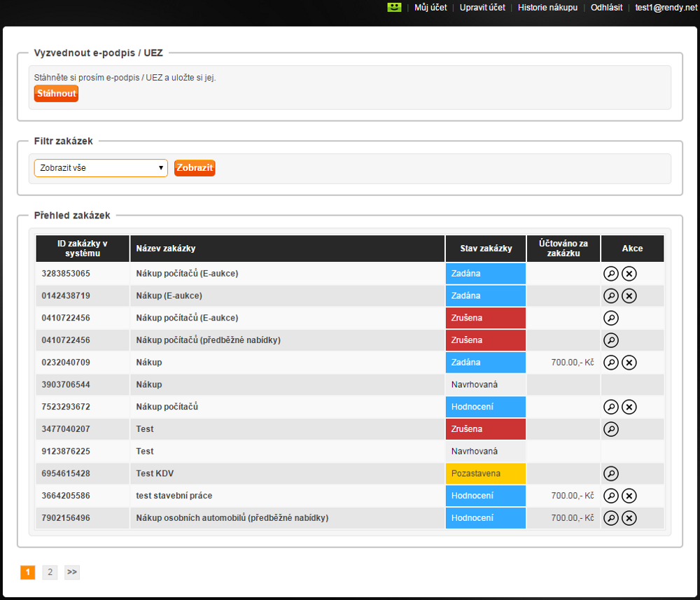Select pagination page 1

coord(28,572)
